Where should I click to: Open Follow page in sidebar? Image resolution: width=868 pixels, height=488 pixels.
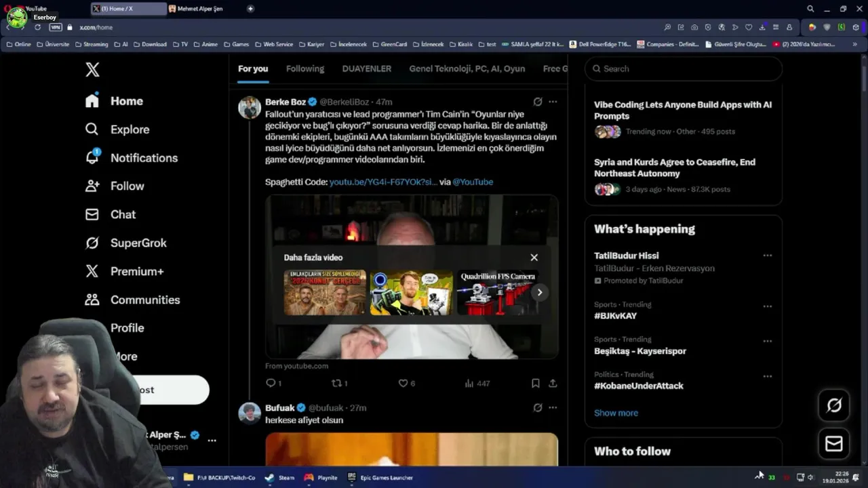(x=114, y=186)
